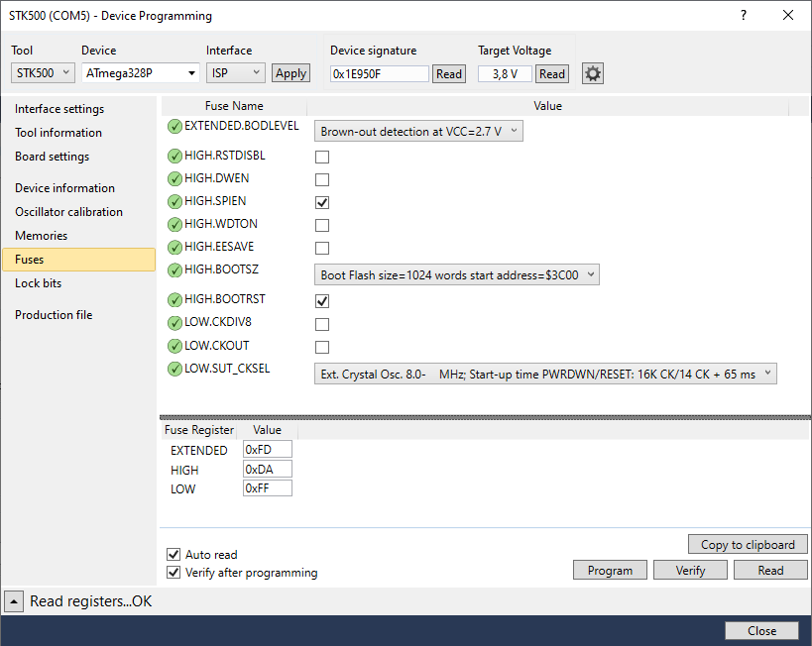Enable the HIGH.EESAVE fuse checkbox
The height and width of the screenshot is (646, 812).
[x=322, y=248]
